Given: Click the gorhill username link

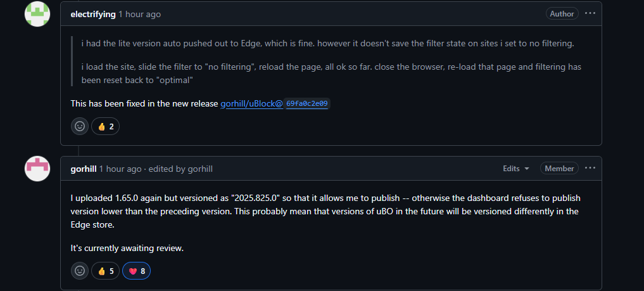Looking at the screenshot, I should coord(84,169).
